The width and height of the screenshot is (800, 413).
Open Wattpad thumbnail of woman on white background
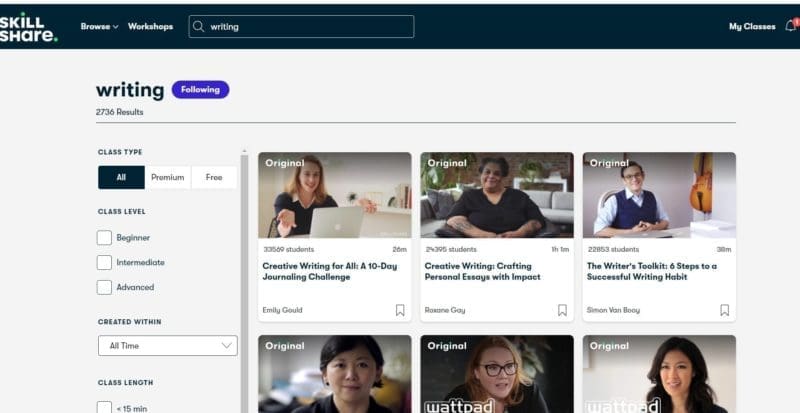pos(659,374)
